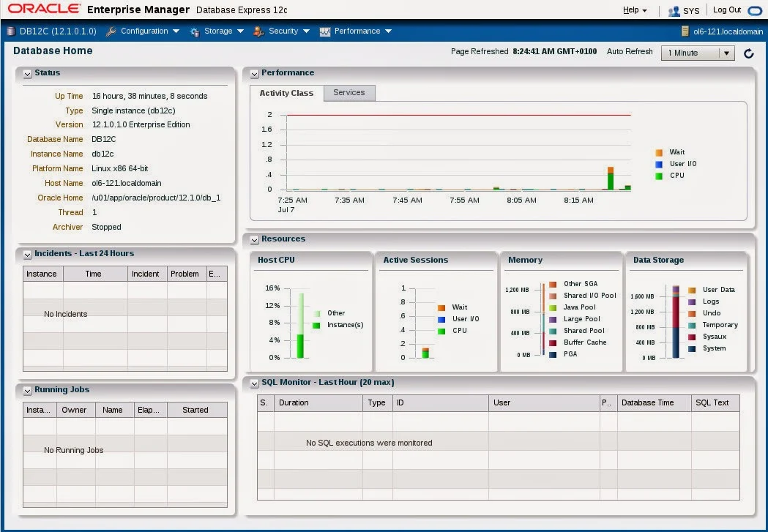Open the Performance menu
768x532 pixels.
(362, 31)
